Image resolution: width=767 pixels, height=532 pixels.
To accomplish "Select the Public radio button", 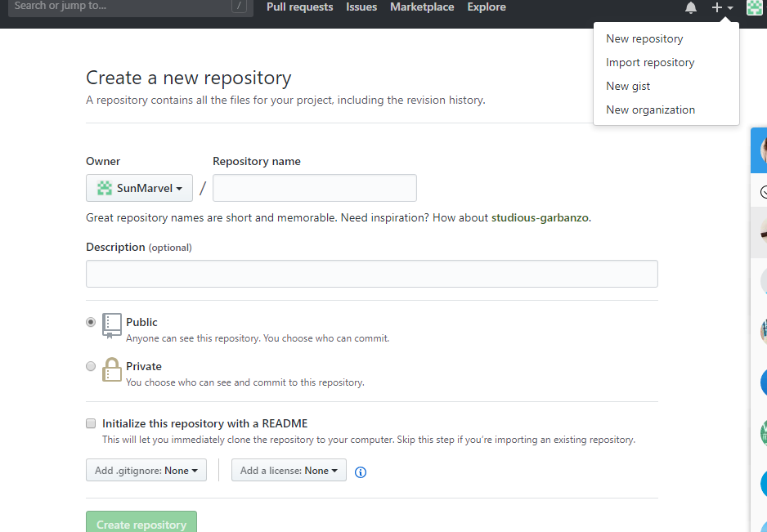I will [91, 322].
